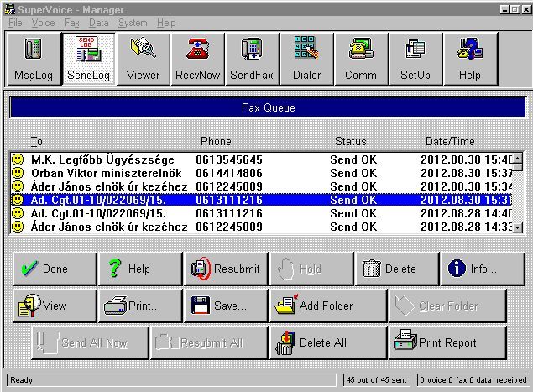Click the disabled Resubmit All button
The width and height of the screenshot is (533, 392).
pos(209,342)
